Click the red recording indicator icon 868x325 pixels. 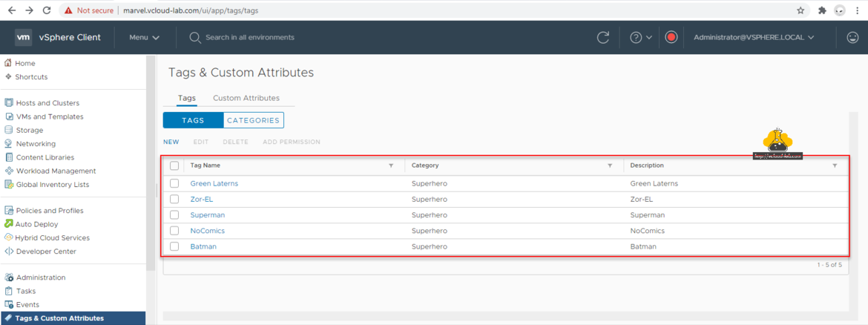click(x=671, y=37)
